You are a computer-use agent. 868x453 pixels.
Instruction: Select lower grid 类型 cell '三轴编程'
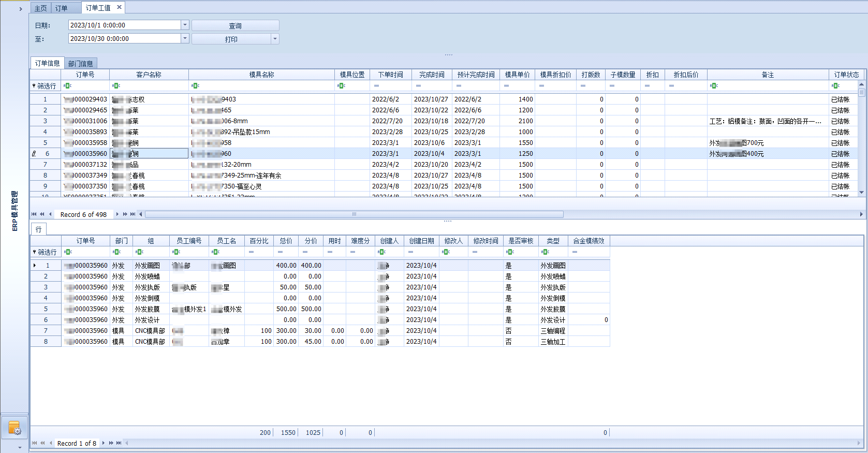pos(553,331)
